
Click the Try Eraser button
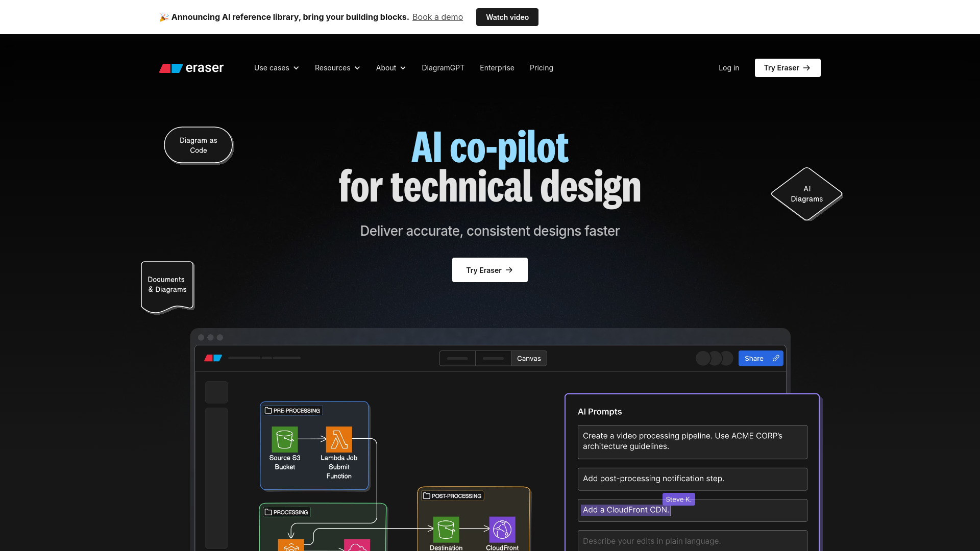[489, 270]
